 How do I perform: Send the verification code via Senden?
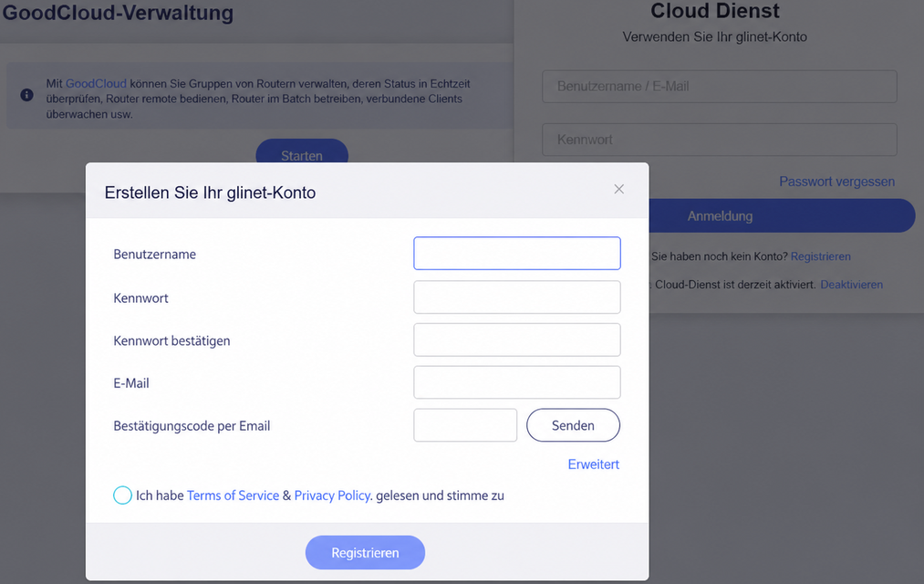pos(573,425)
